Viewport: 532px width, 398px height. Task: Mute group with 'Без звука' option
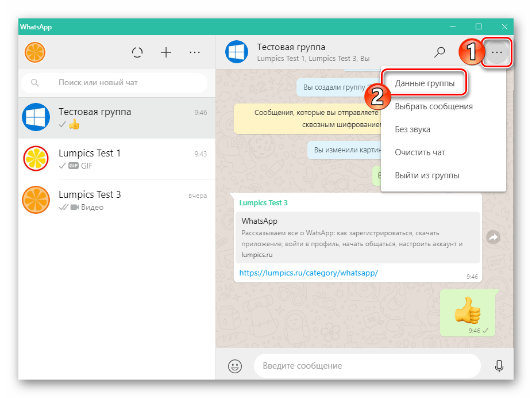click(x=413, y=129)
